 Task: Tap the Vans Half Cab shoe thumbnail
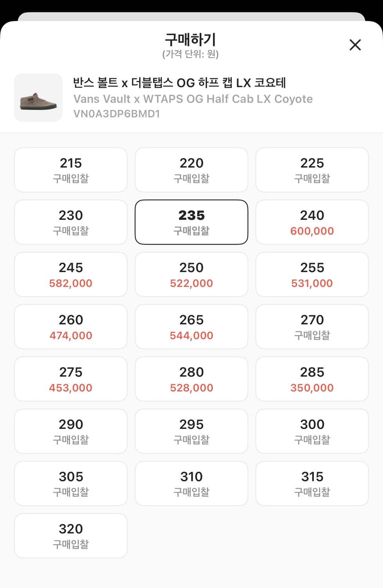pos(38,98)
